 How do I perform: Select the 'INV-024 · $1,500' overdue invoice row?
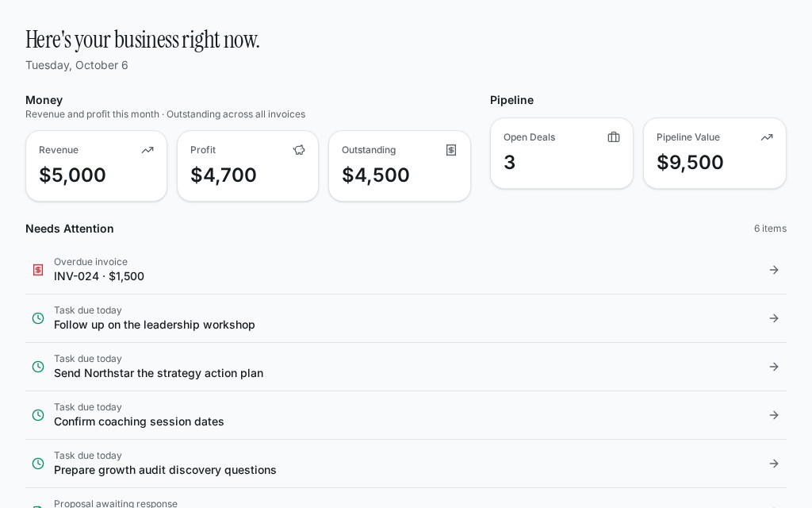[406, 270]
